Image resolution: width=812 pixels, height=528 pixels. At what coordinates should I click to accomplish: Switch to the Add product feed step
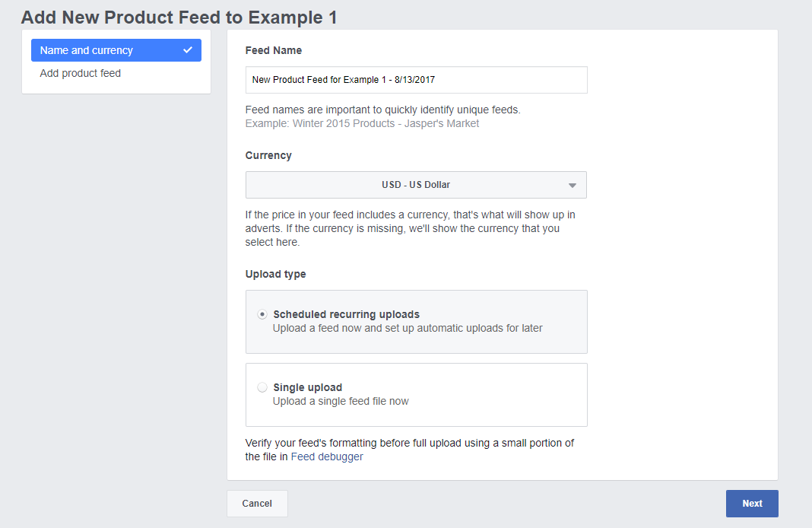tap(81, 73)
